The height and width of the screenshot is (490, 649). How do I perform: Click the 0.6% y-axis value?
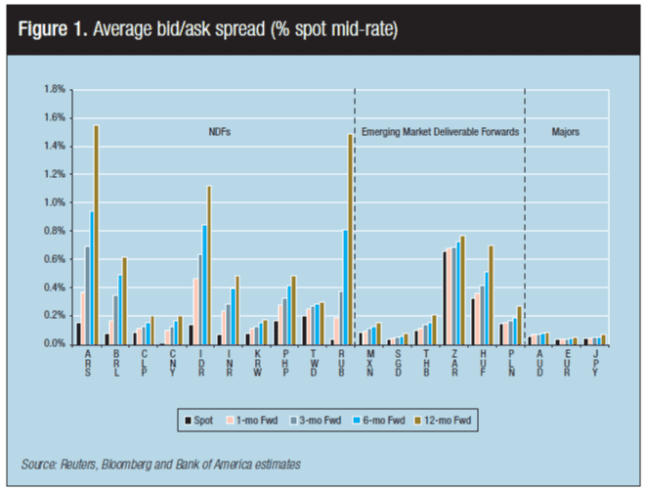[x=55, y=259]
